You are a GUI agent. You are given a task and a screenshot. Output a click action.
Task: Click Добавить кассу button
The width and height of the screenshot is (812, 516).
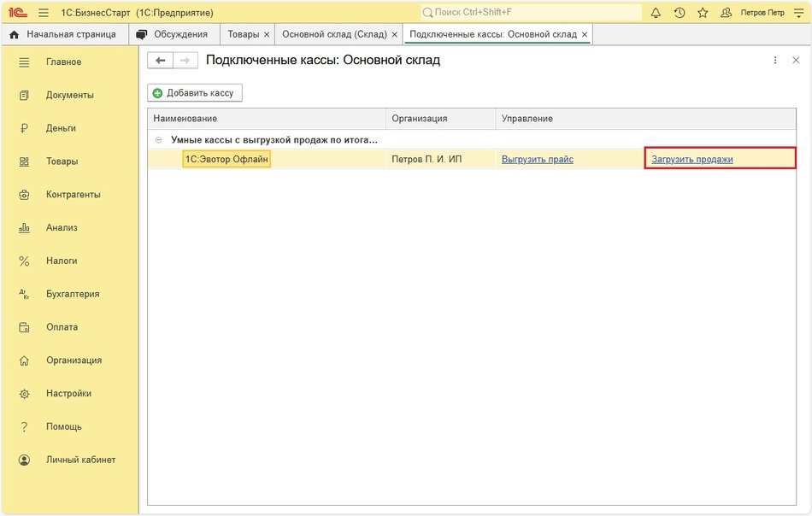(x=196, y=93)
